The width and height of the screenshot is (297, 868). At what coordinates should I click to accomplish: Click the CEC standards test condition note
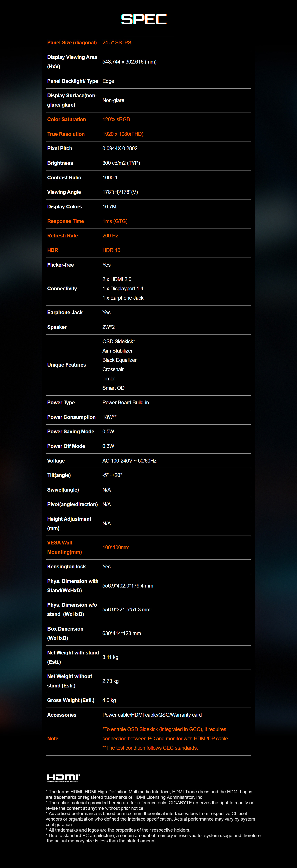pyautogui.click(x=150, y=748)
